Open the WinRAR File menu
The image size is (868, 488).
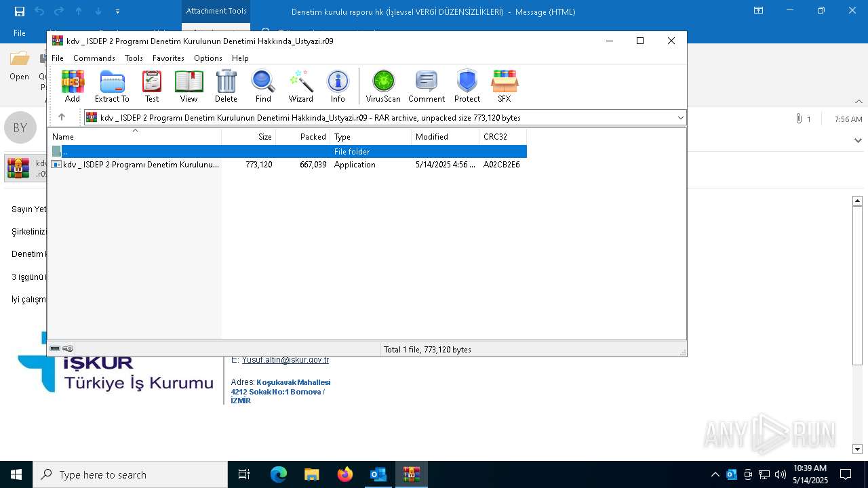tap(58, 58)
